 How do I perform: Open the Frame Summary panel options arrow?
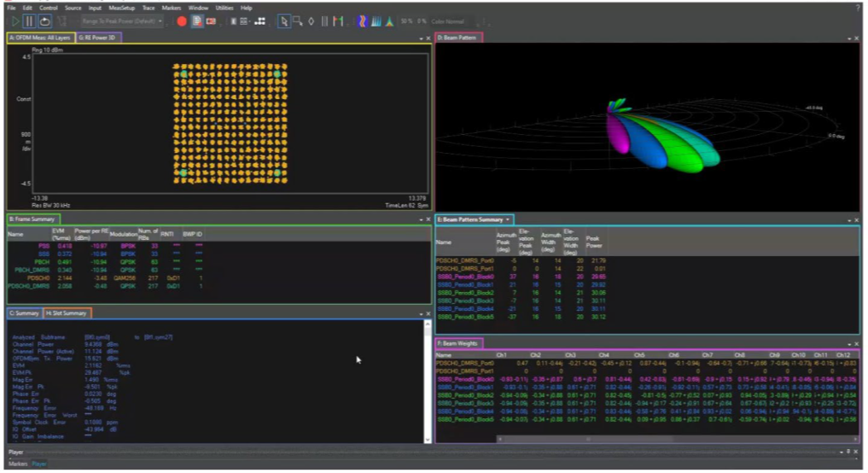pos(419,219)
